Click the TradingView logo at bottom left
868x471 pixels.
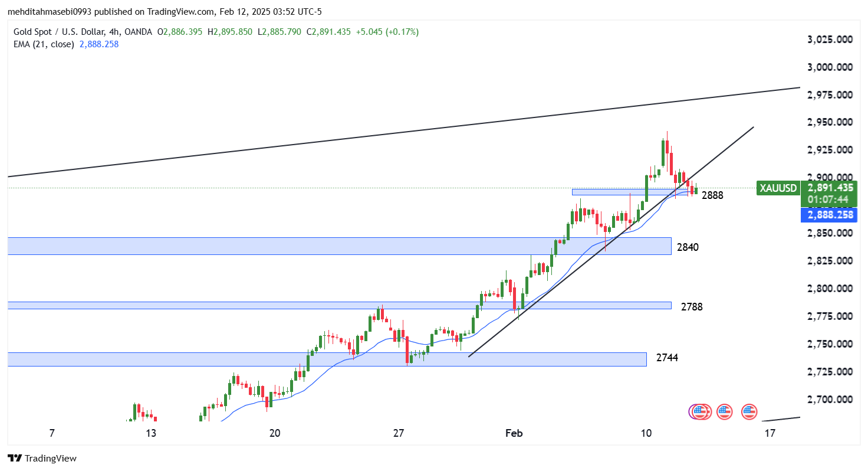click(x=42, y=458)
